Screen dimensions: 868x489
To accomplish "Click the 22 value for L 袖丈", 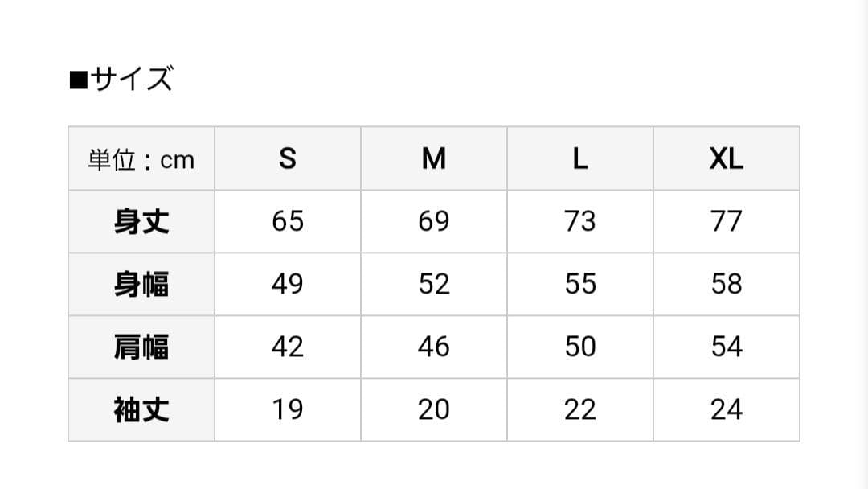I will coord(580,409).
